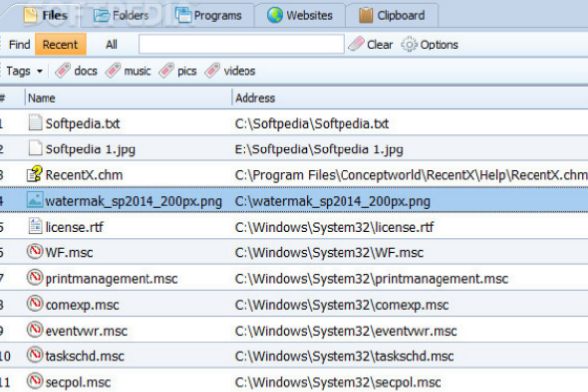This screenshot has width=588, height=392.
Task: Select the eventvwr.msc file name
Action: click(86, 331)
